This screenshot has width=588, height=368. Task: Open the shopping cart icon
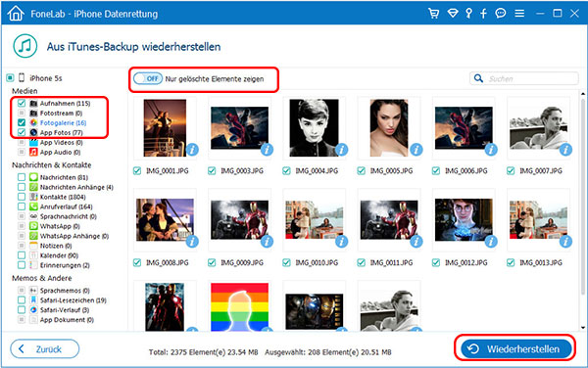pos(433,14)
